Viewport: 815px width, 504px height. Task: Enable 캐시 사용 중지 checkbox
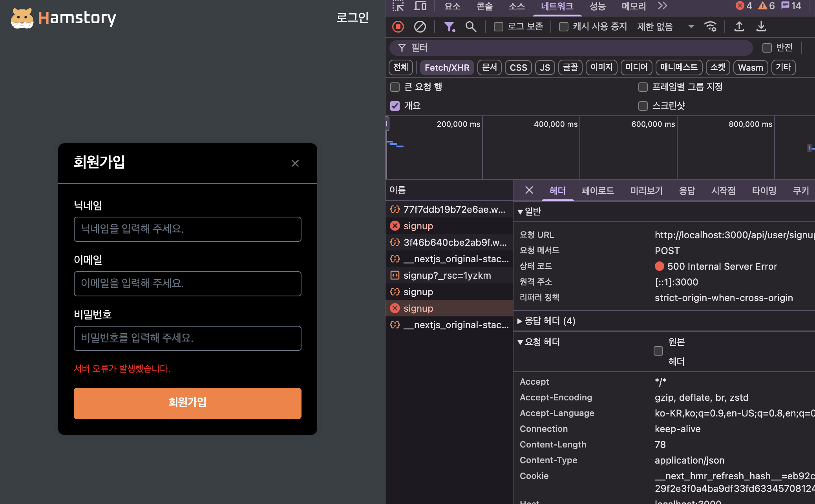click(564, 27)
